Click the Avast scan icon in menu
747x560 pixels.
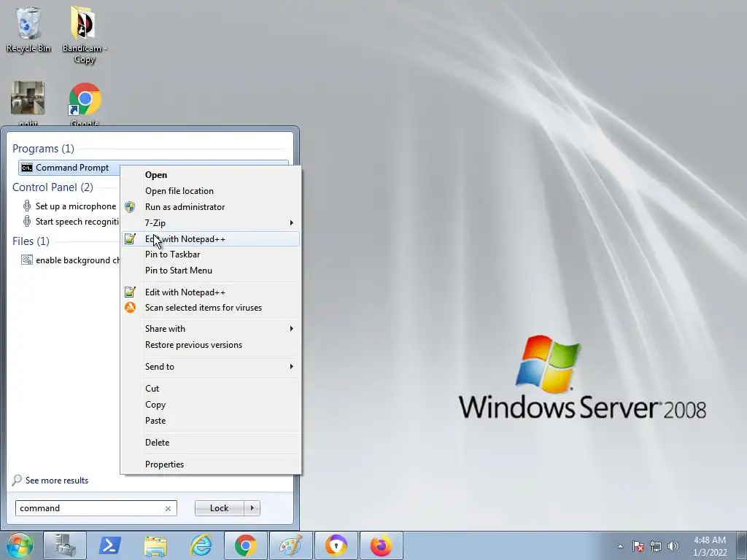[x=130, y=308]
